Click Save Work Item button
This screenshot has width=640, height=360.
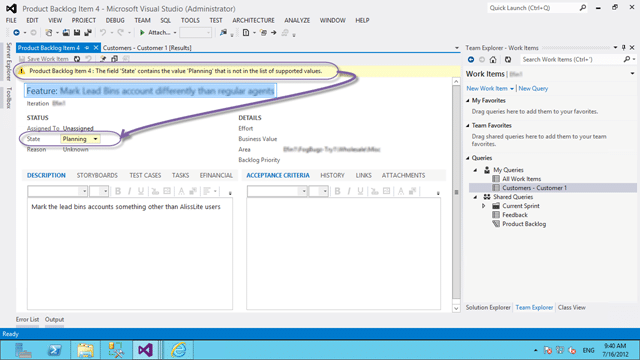[44, 59]
